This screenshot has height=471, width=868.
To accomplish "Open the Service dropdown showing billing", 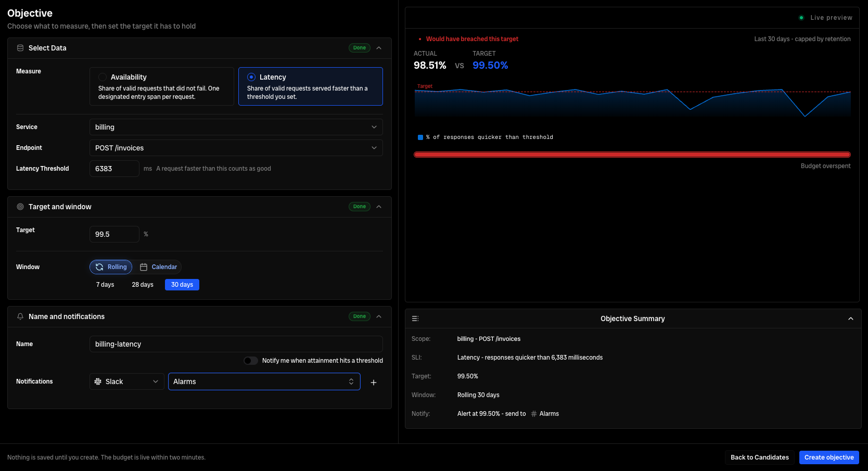I will tap(236, 127).
